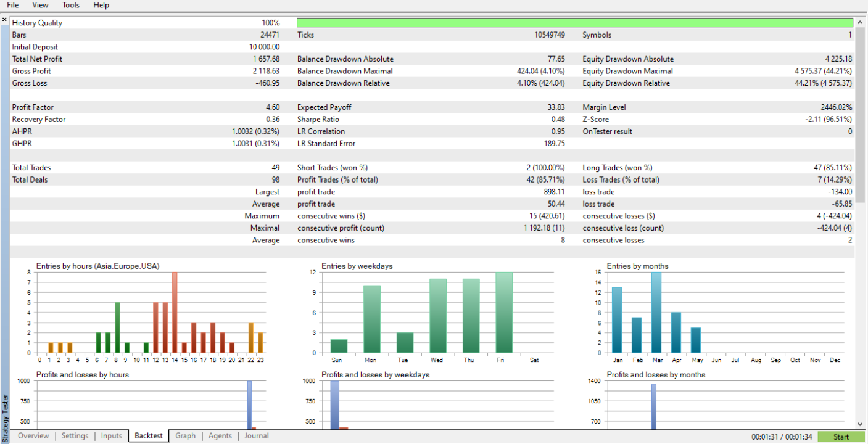Click the scrollbar down arrow
The height and width of the screenshot is (444, 868).
[x=861, y=424]
